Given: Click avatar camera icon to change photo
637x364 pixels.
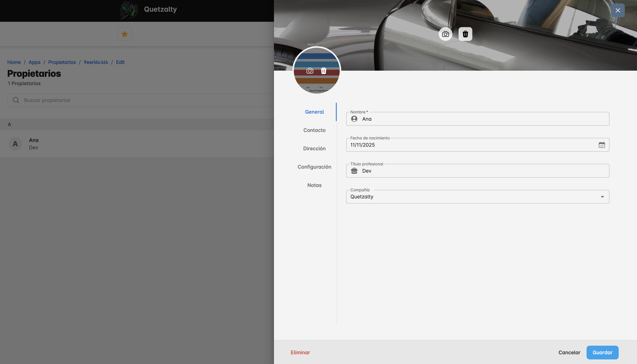Looking at the screenshot, I should coord(310,71).
